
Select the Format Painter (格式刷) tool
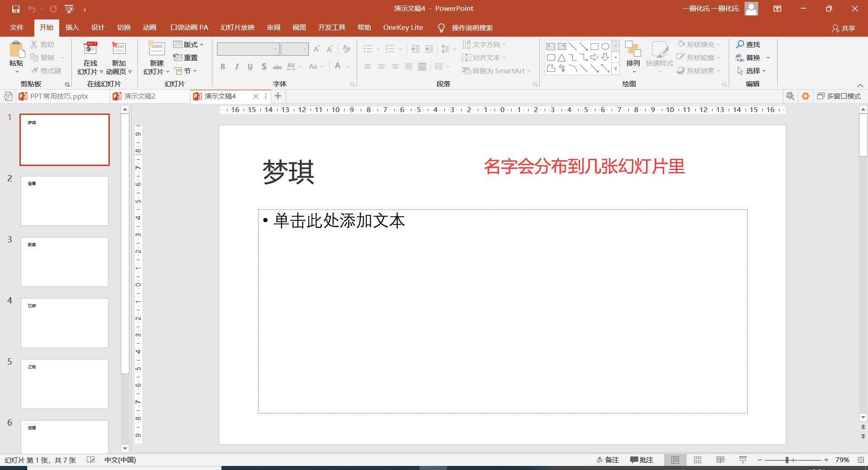pyautogui.click(x=47, y=70)
